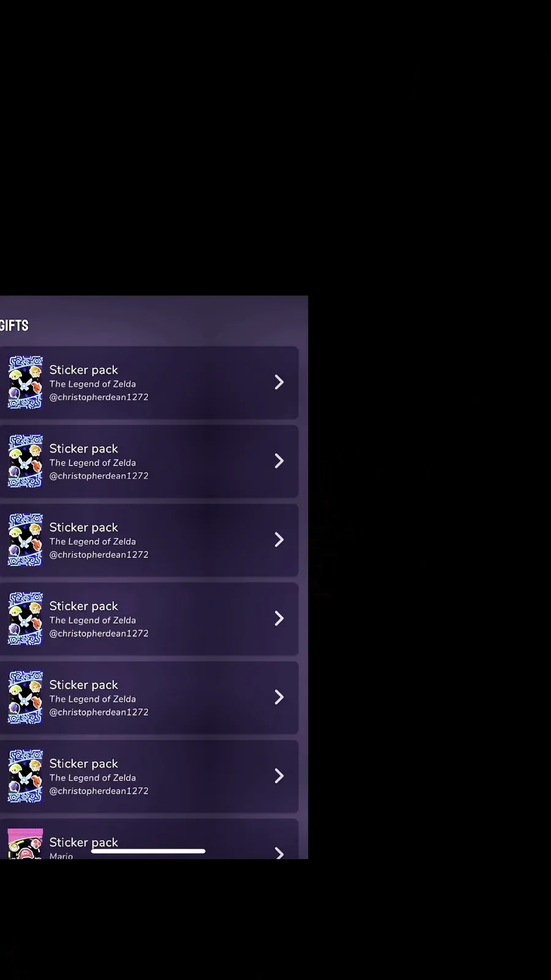The image size is (551, 980).
Task: Tap the pink Mario sticker pack thumbnail
Action: pos(25,843)
